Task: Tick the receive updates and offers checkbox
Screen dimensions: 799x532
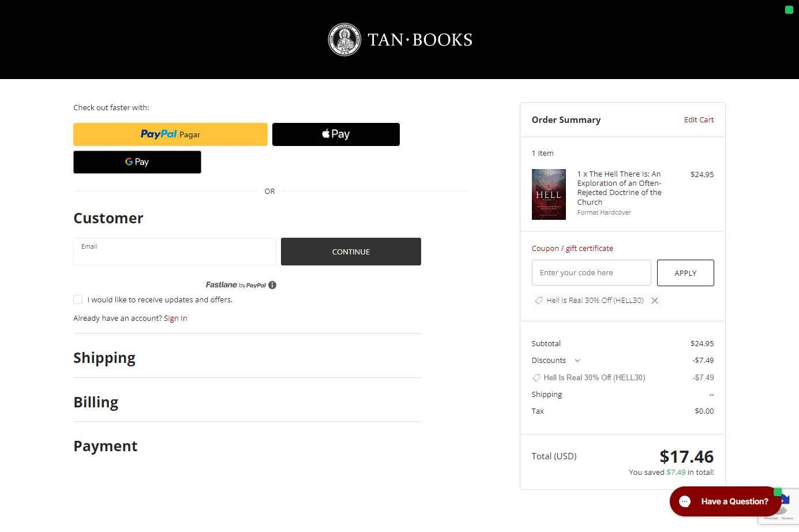Action: [x=78, y=299]
